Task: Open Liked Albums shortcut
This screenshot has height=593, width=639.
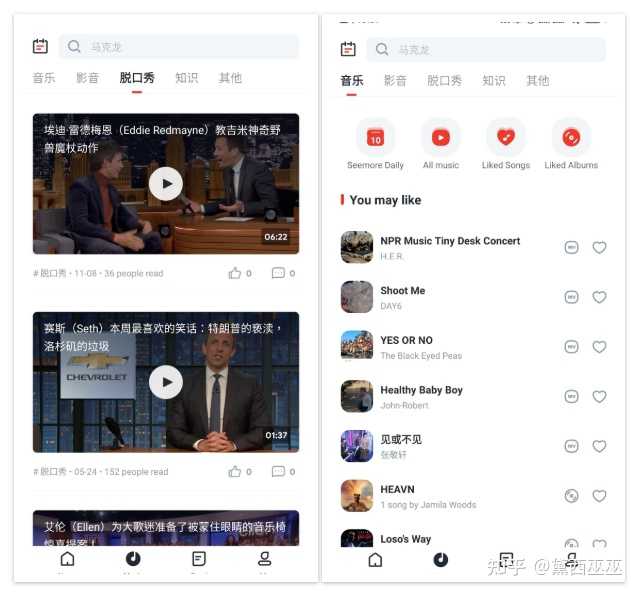Action: pyautogui.click(x=571, y=144)
